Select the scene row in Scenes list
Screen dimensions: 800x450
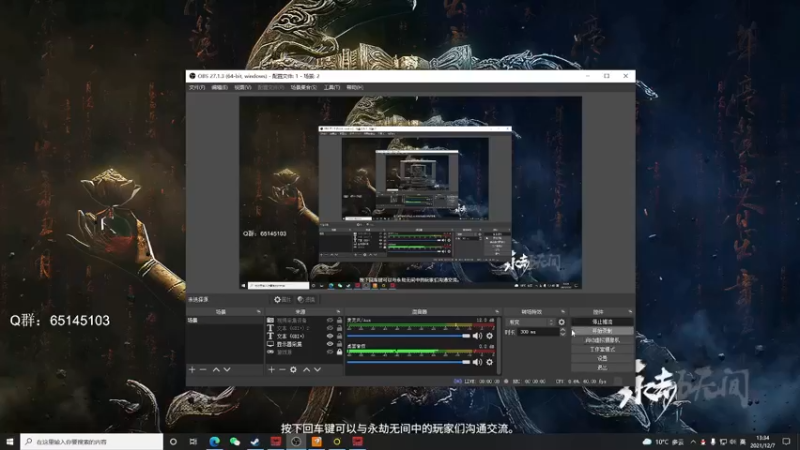[x=225, y=320]
